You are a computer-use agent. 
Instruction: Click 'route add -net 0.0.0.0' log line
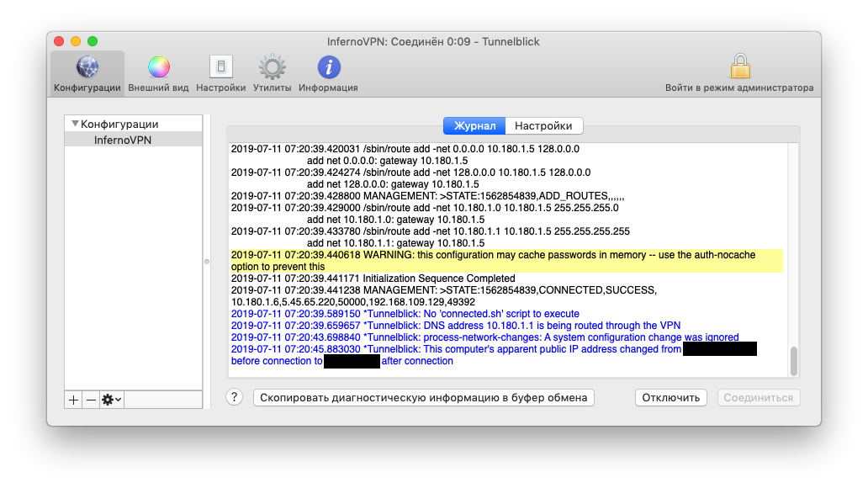405,149
